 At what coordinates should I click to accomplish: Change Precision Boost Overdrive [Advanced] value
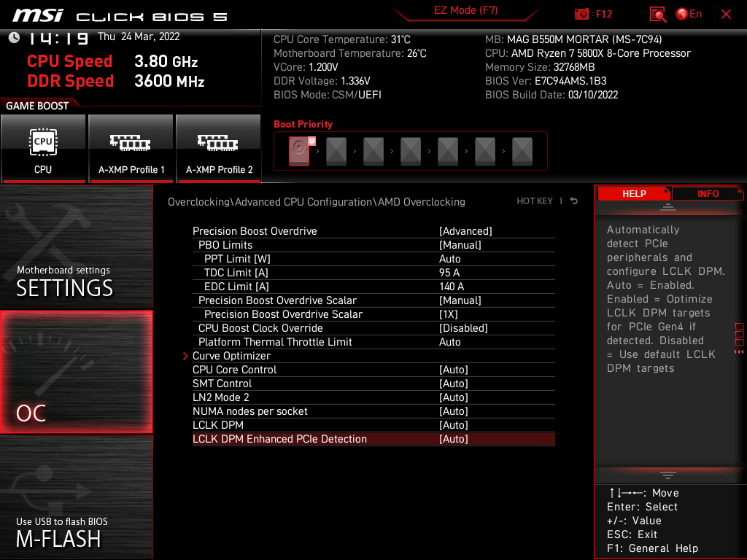point(465,231)
